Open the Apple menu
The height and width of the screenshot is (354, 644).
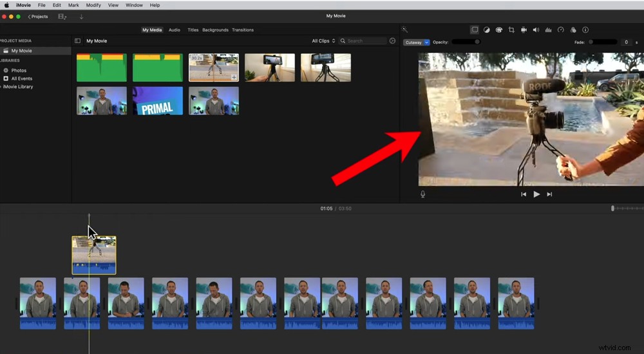[6, 5]
